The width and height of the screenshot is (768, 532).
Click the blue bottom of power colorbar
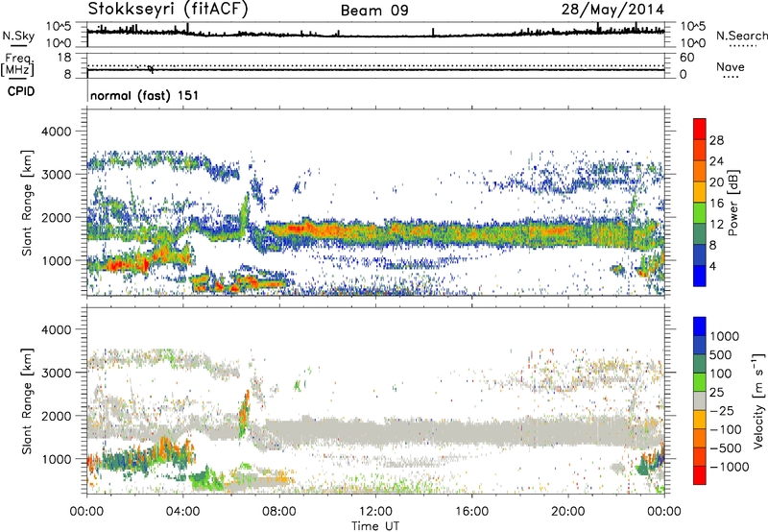coord(700,276)
